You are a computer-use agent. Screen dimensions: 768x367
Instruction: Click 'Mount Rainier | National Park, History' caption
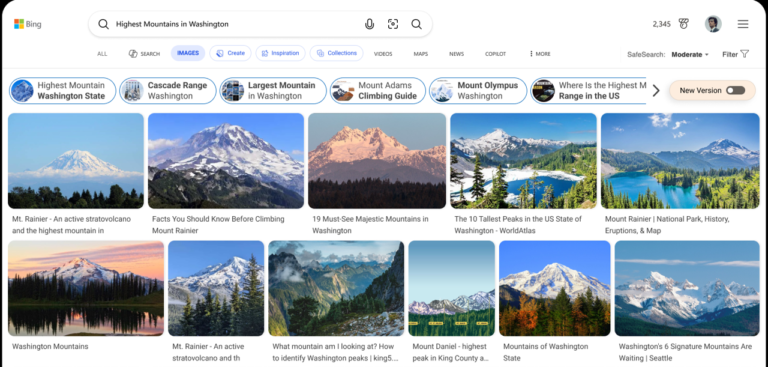point(667,225)
